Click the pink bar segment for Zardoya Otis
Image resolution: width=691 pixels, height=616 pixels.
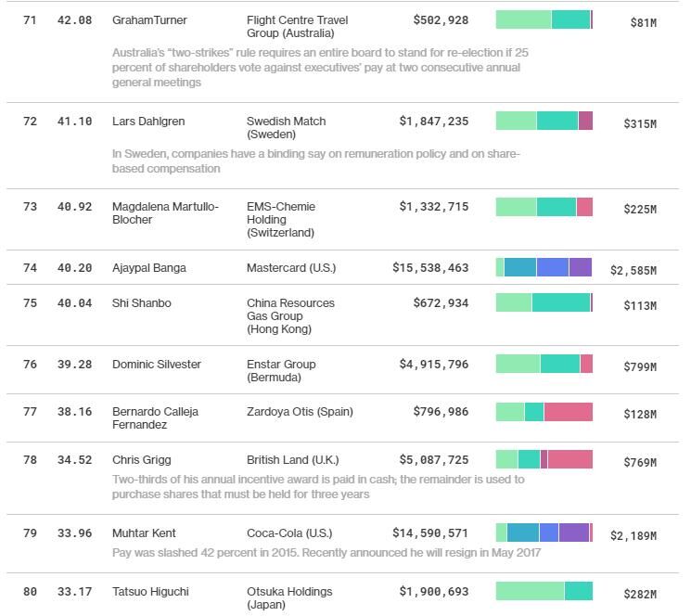pos(568,412)
